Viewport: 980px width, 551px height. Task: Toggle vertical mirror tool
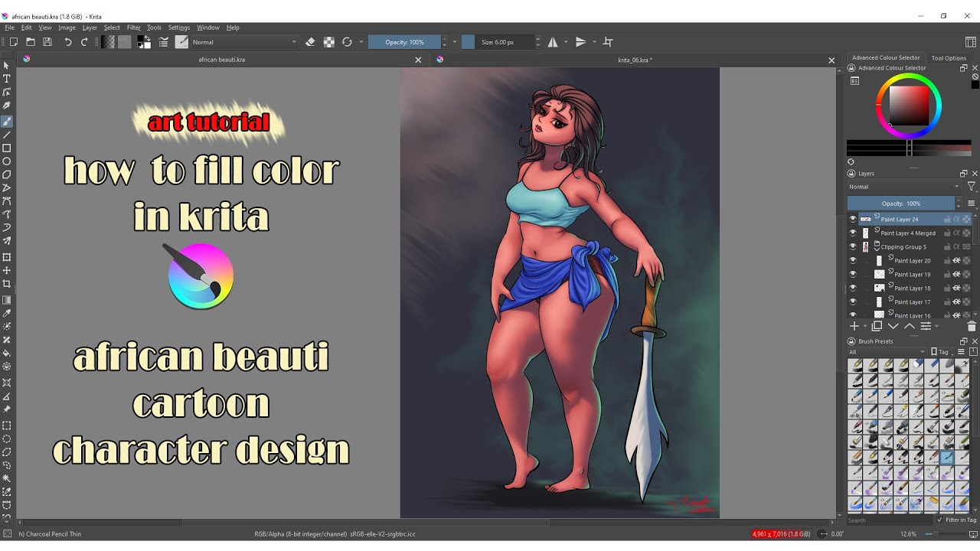point(581,42)
